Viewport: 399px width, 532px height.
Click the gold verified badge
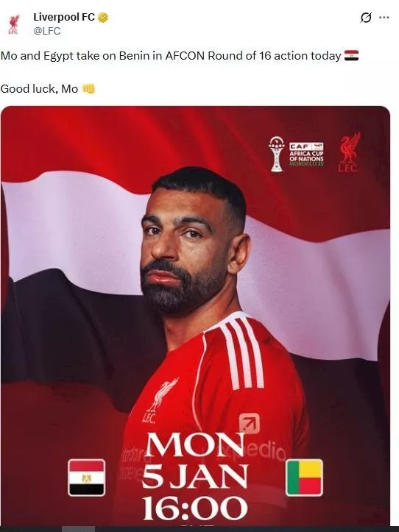click(x=103, y=18)
